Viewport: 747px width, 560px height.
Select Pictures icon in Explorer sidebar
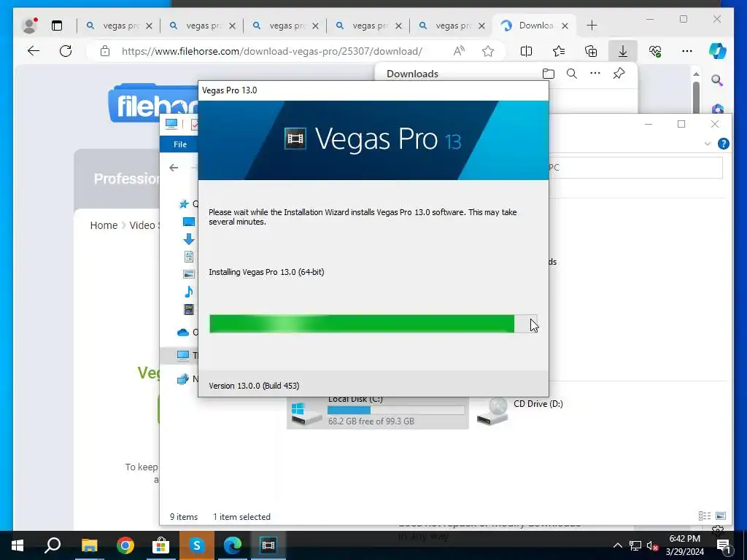(189, 274)
